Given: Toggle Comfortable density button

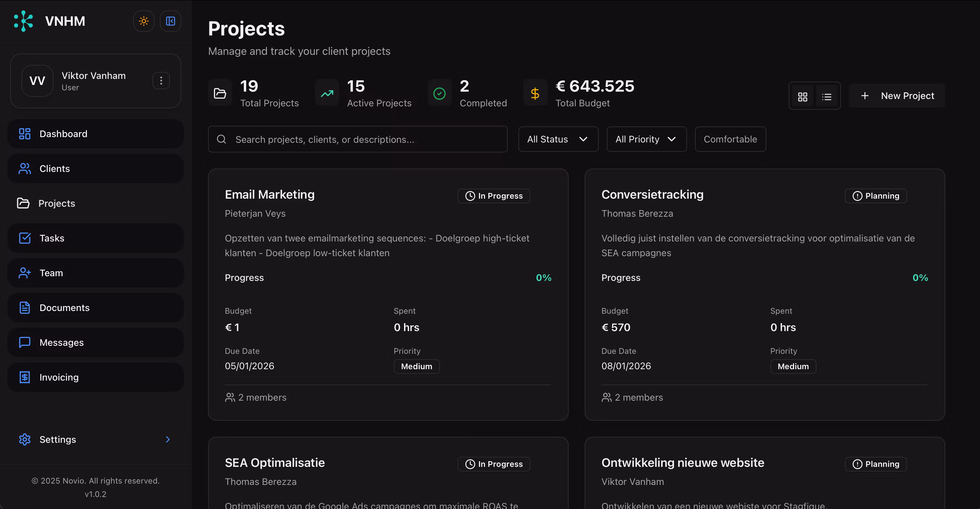Looking at the screenshot, I should 730,139.
